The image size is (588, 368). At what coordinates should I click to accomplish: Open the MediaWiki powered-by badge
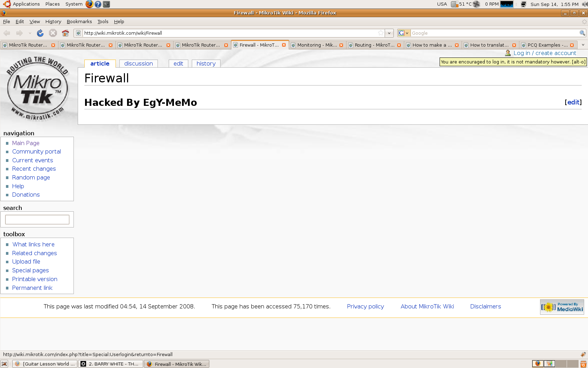pyautogui.click(x=562, y=307)
